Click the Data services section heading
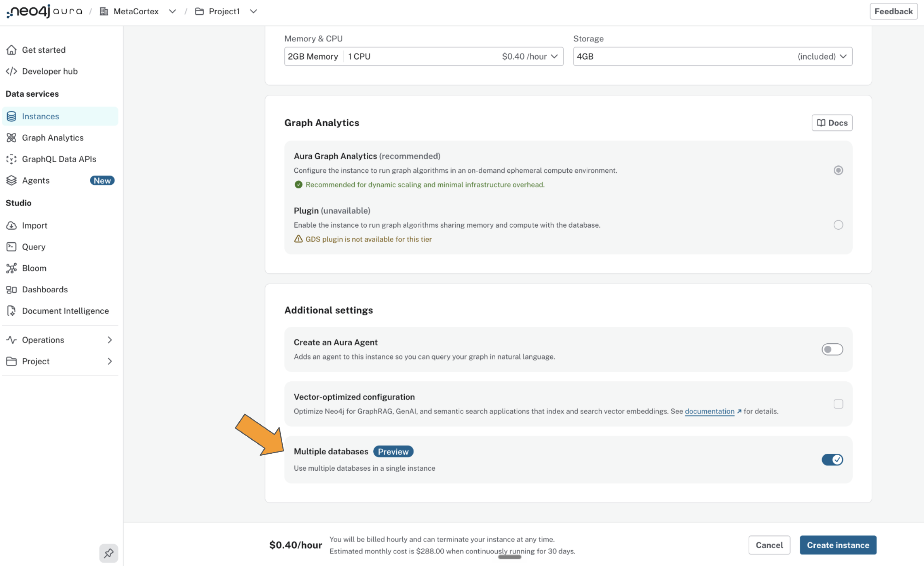The image size is (924, 566). pos(32,94)
